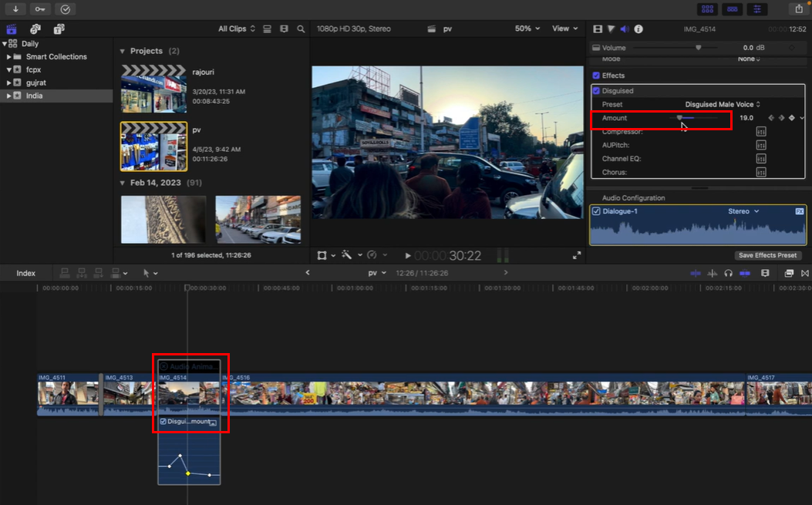
Task: Toggle inspector visibility sliders icon
Action: (x=757, y=9)
